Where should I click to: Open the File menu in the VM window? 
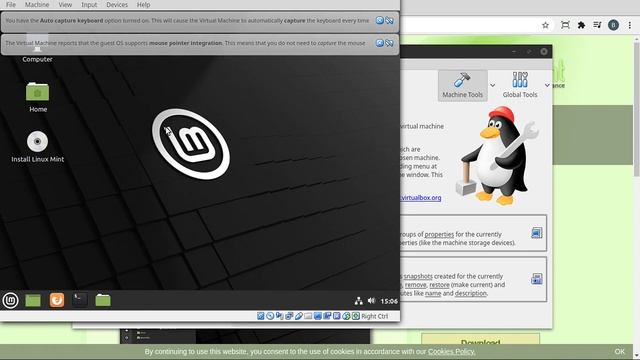pos(11,5)
